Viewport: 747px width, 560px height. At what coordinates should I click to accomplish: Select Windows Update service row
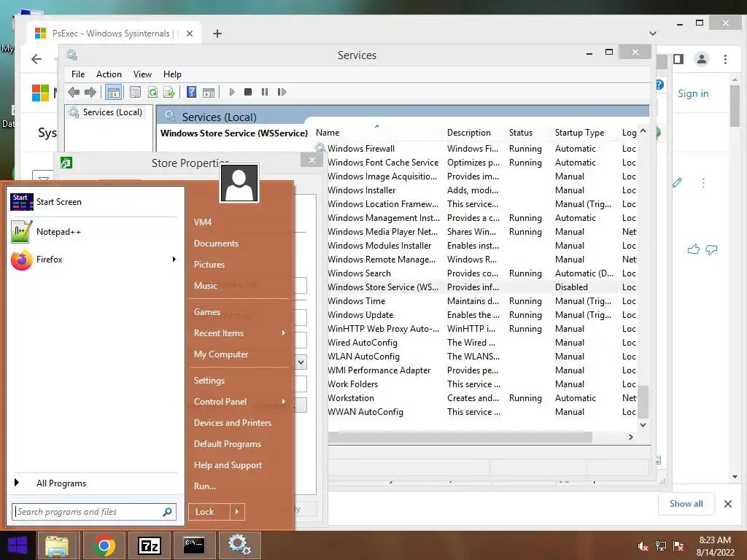[x=482, y=315]
